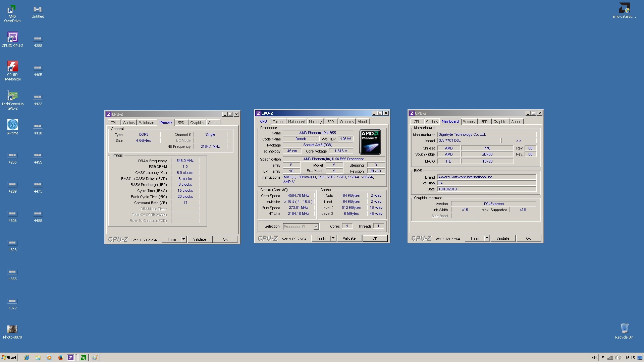644x362 pixels.
Task: Click Validate in the Memory window
Action: click(200, 239)
